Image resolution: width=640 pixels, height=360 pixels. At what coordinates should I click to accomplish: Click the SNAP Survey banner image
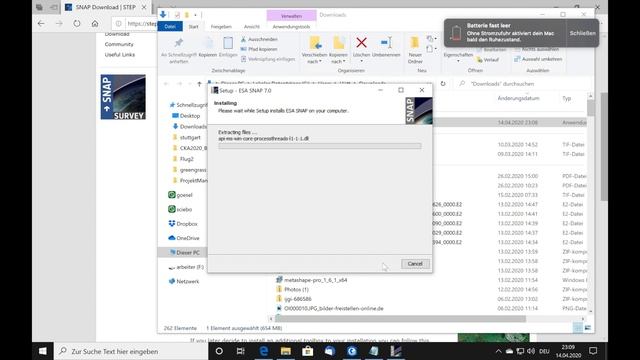[123, 97]
